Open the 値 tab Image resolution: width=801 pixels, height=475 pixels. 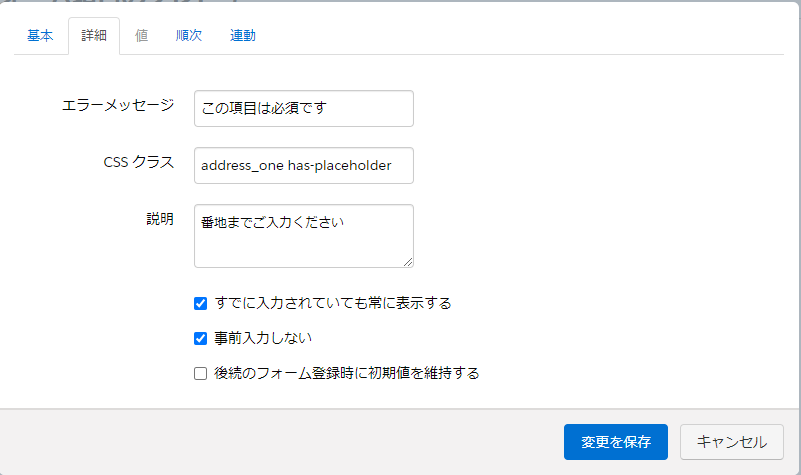(x=141, y=36)
